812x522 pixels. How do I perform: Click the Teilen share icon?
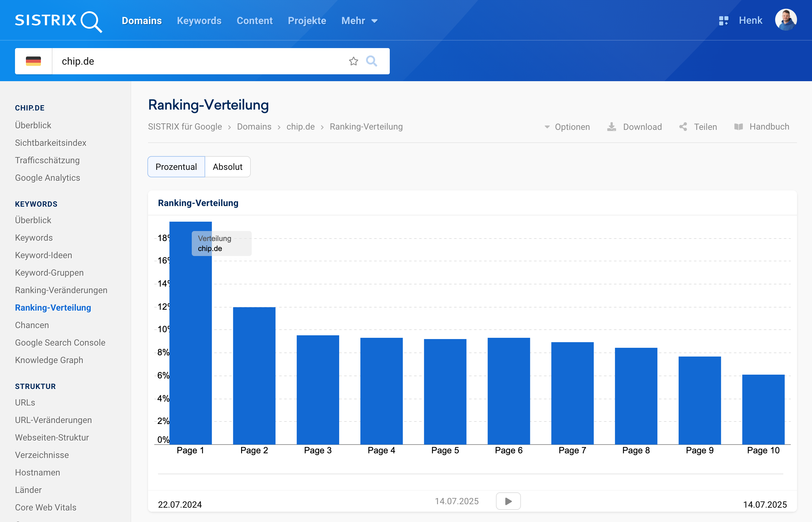pos(683,127)
